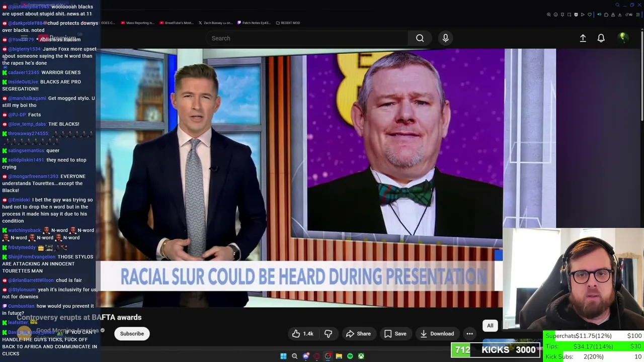The height and width of the screenshot is (362, 644).
Task: Click the @Stylonuum chat message
Action: pyautogui.click(x=49, y=293)
